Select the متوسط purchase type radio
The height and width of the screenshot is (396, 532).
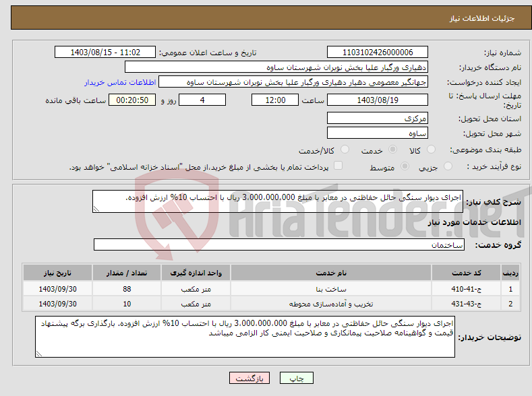[x=405, y=166]
